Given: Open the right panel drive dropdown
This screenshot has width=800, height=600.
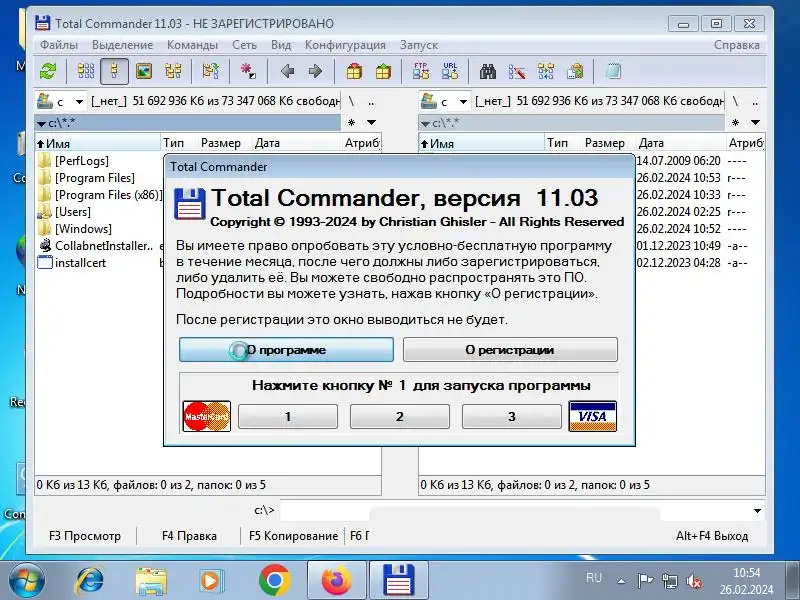Looking at the screenshot, I should (463, 102).
